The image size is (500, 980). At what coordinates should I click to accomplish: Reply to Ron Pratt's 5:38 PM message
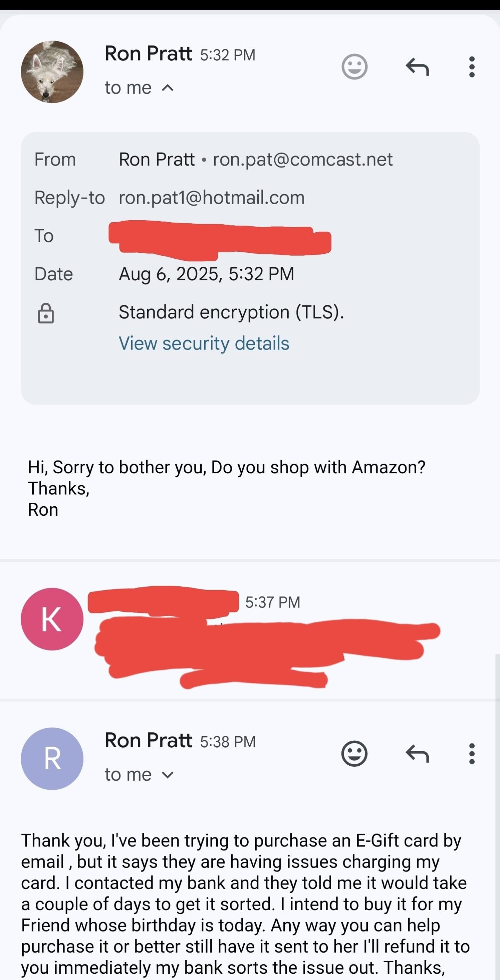417,753
